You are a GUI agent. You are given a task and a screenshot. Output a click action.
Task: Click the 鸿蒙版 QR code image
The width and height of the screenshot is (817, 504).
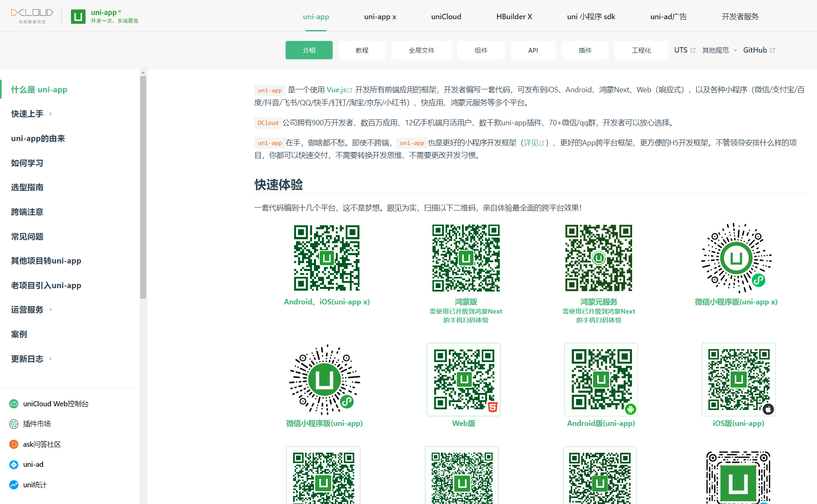(x=466, y=258)
